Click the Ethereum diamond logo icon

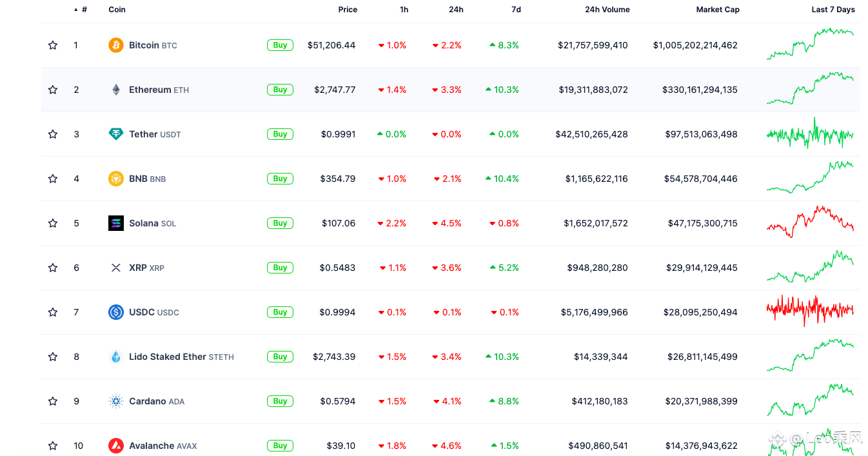pos(116,90)
